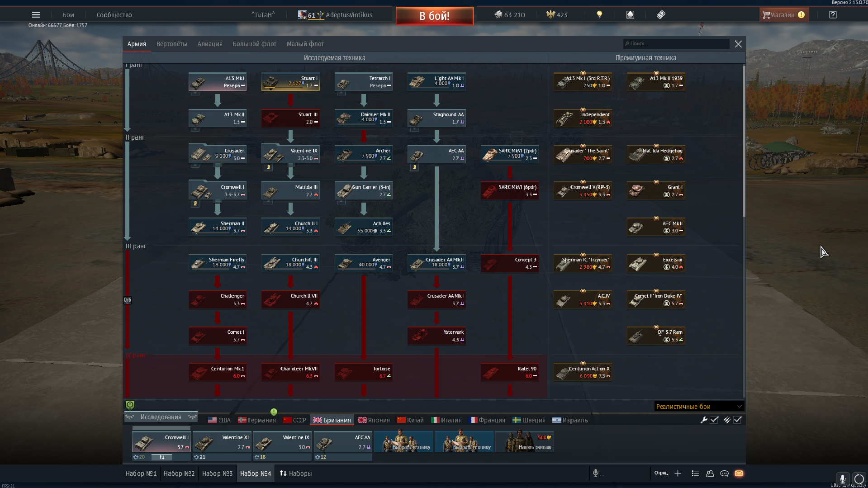Switch to the Малый флот tab

point(305,44)
